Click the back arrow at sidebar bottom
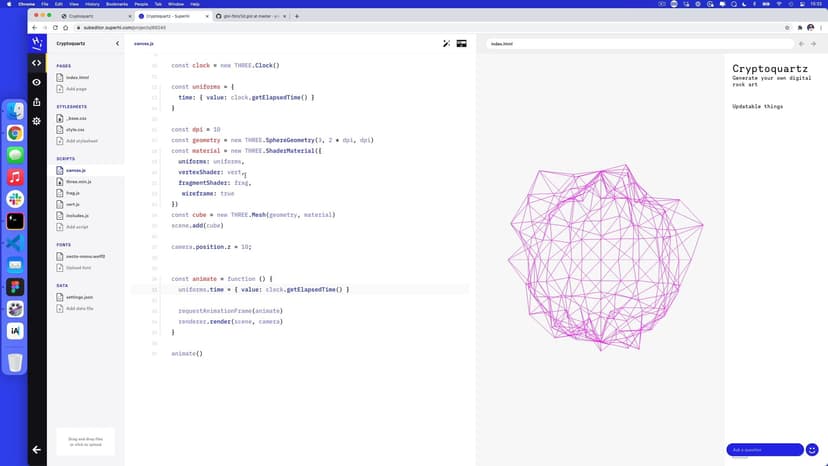The image size is (828, 466). point(37,450)
